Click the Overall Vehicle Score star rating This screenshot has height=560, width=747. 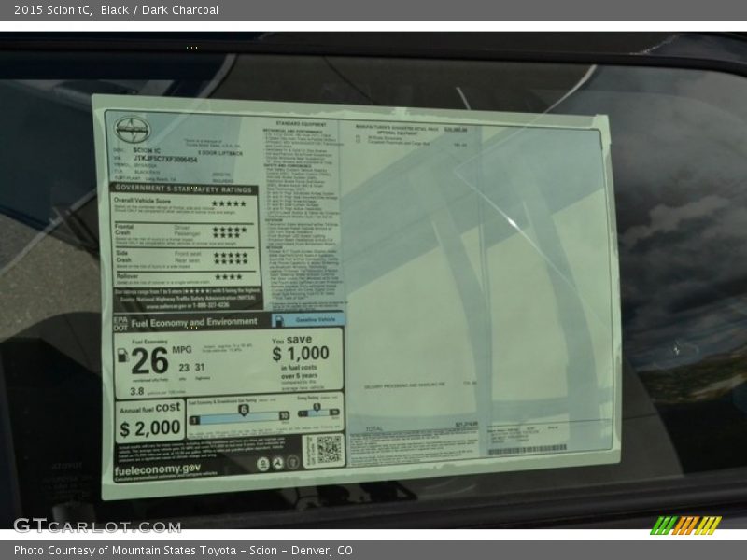pos(229,203)
